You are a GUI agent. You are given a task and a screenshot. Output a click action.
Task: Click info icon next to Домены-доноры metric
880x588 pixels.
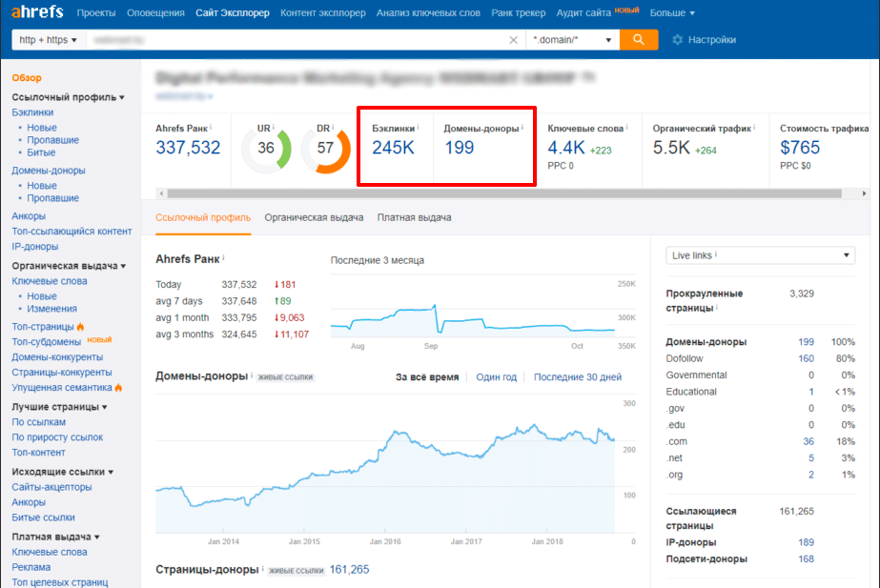coord(522,128)
